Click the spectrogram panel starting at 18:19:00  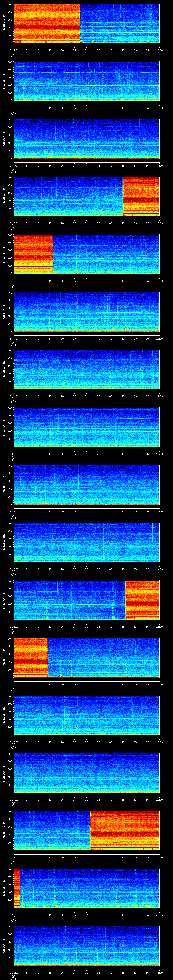coord(87,312)
